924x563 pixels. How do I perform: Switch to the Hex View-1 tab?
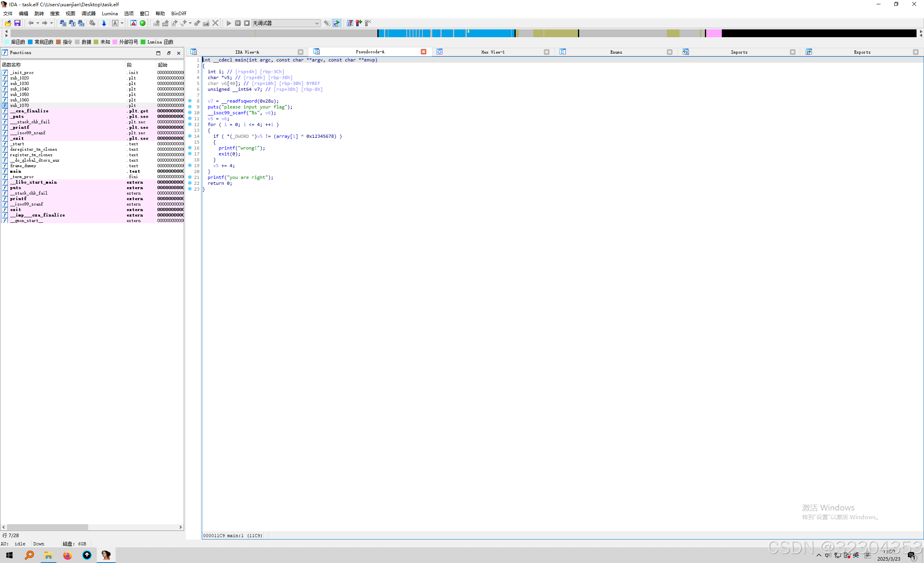point(493,52)
